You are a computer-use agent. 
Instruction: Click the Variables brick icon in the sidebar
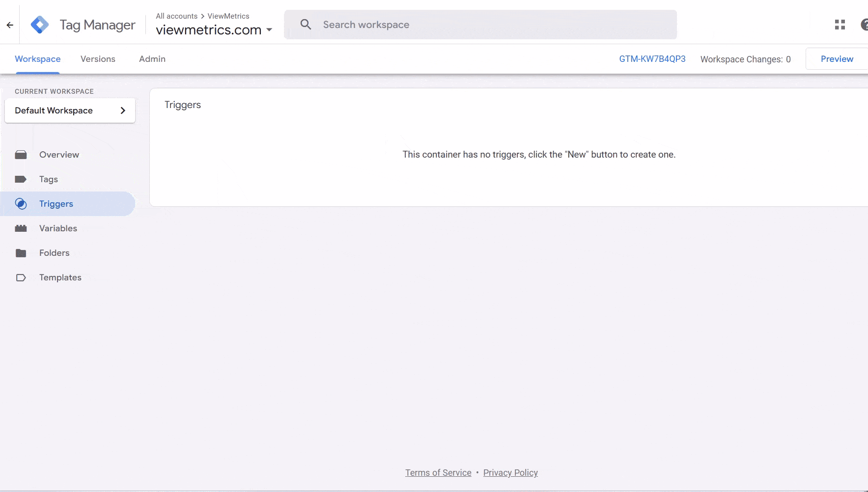click(21, 228)
